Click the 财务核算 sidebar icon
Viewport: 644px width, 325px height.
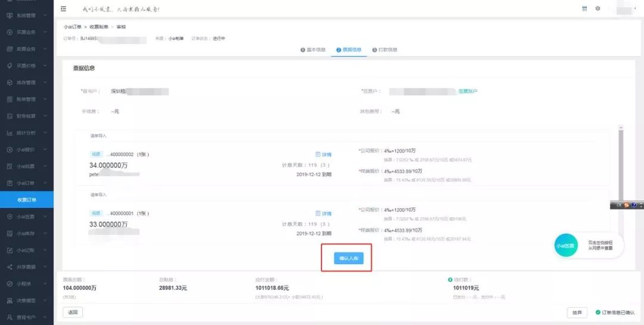click(x=10, y=116)
